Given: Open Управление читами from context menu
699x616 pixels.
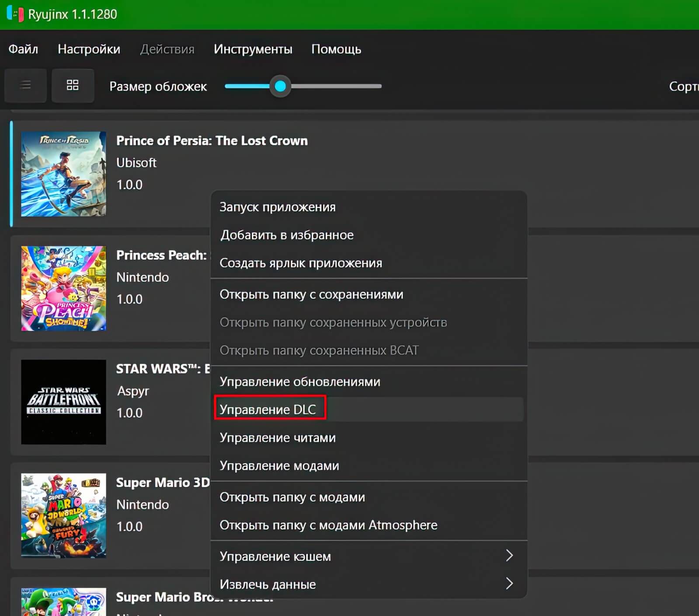Looking at the screenshot, I should click(x=278, y=438).
